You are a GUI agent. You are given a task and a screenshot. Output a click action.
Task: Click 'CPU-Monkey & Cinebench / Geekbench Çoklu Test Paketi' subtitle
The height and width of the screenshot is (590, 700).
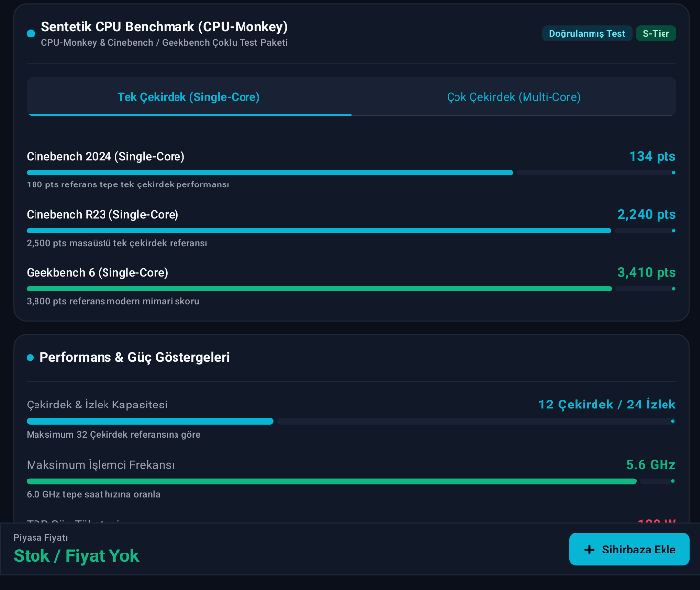165,43
